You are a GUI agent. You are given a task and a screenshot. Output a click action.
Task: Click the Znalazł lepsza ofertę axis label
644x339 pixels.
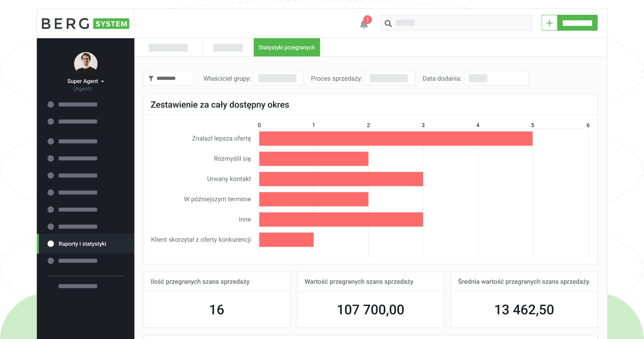pyautogui.click(x=221, y=138)
